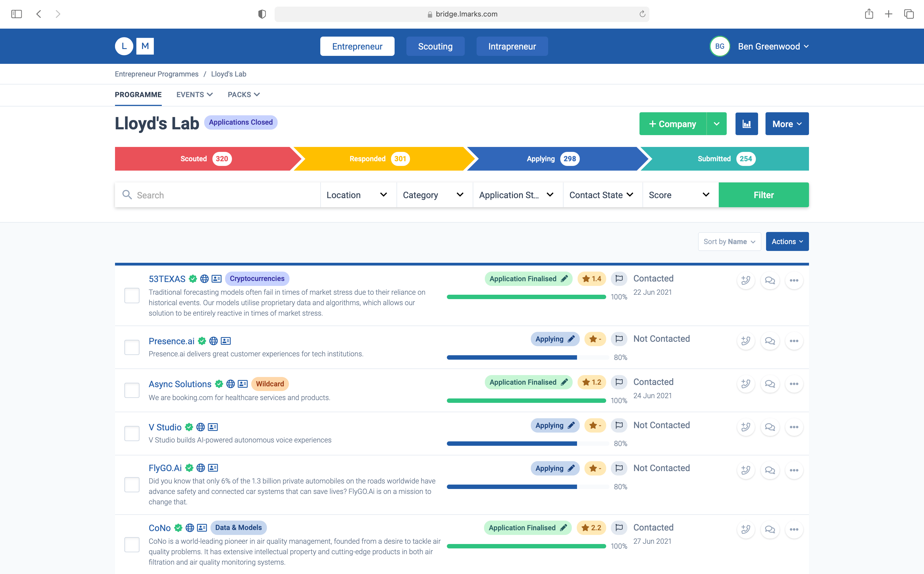
Task: Open the chat icon on the Presence.ai row
Action: pos(770,341)
